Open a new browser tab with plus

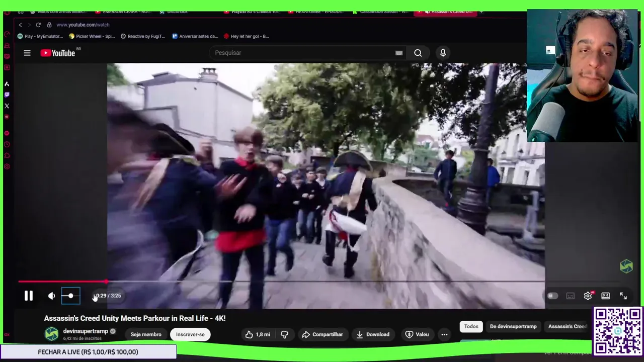pyautogui.click(x=481, y=12)
